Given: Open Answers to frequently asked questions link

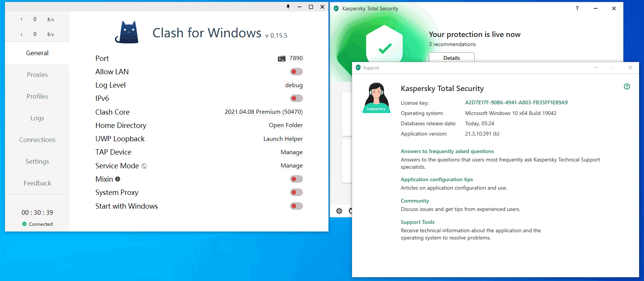Looking at the screenshot, I should point(447,151).
